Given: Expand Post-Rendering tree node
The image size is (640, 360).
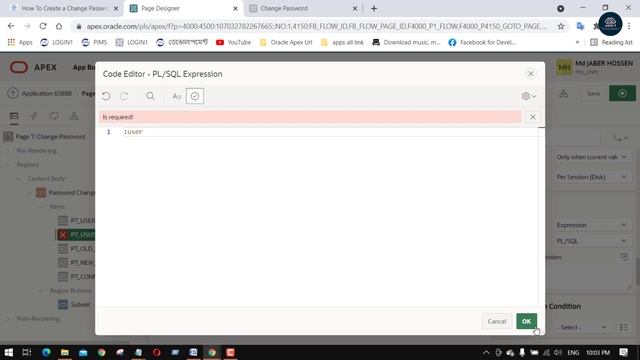Looking at the screenshot, I should click(x=8, y=318).
